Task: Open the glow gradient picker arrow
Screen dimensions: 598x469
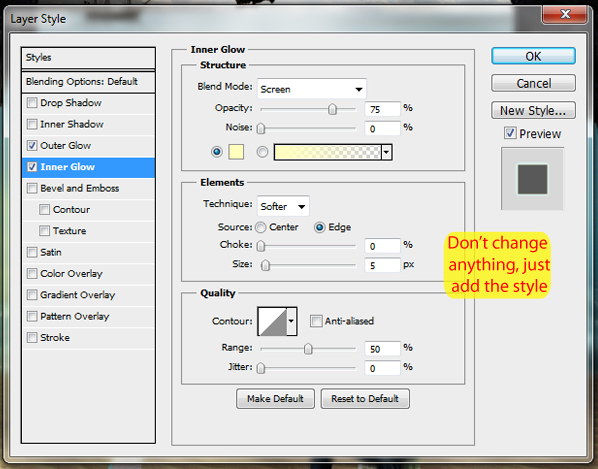Action: [387, 152]
